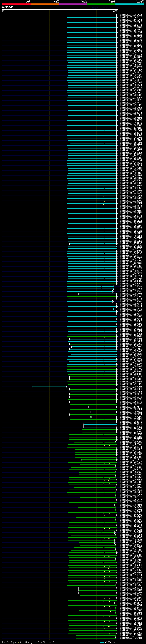Click the purple ~60% identity color segment
Viewport: 146px width, 644px height.
73,4
